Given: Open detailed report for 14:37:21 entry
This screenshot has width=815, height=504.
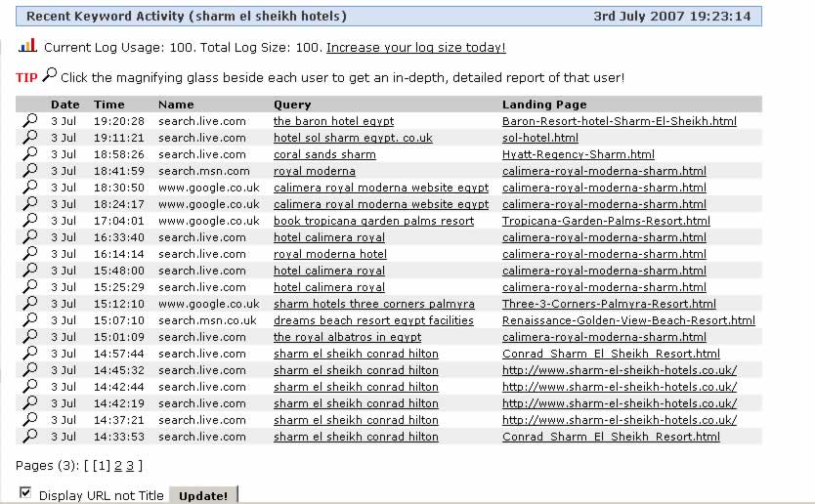Looking at the screenshot, I should tap(30, 420).
